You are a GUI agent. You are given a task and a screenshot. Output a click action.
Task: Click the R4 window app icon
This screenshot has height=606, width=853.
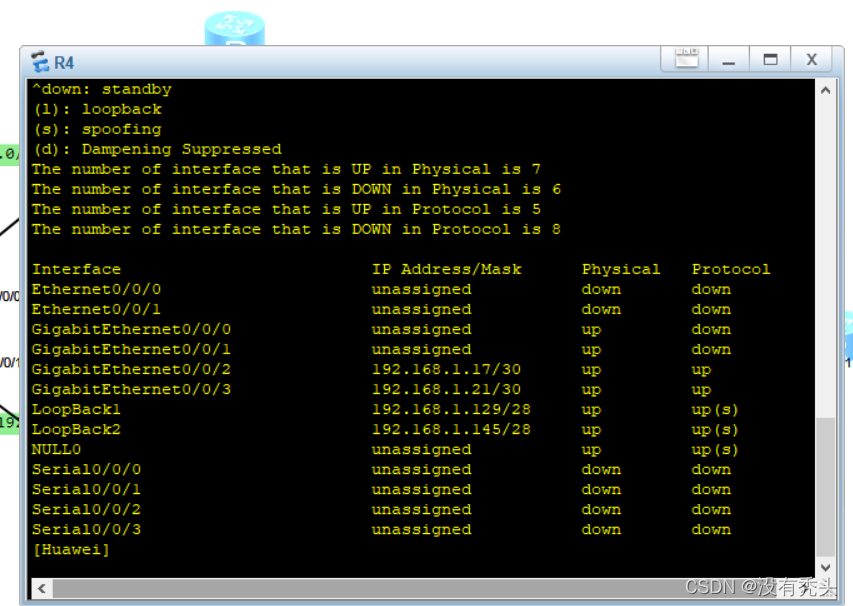point(40,62)
